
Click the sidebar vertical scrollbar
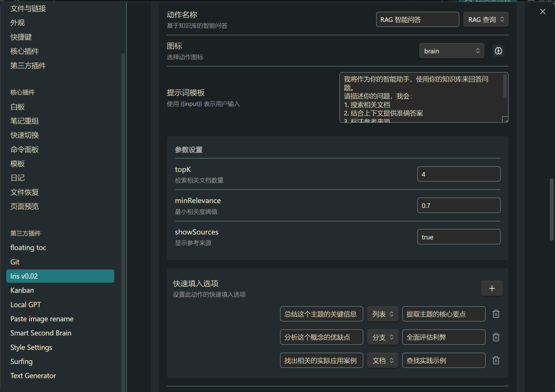(x=123, y=222)
